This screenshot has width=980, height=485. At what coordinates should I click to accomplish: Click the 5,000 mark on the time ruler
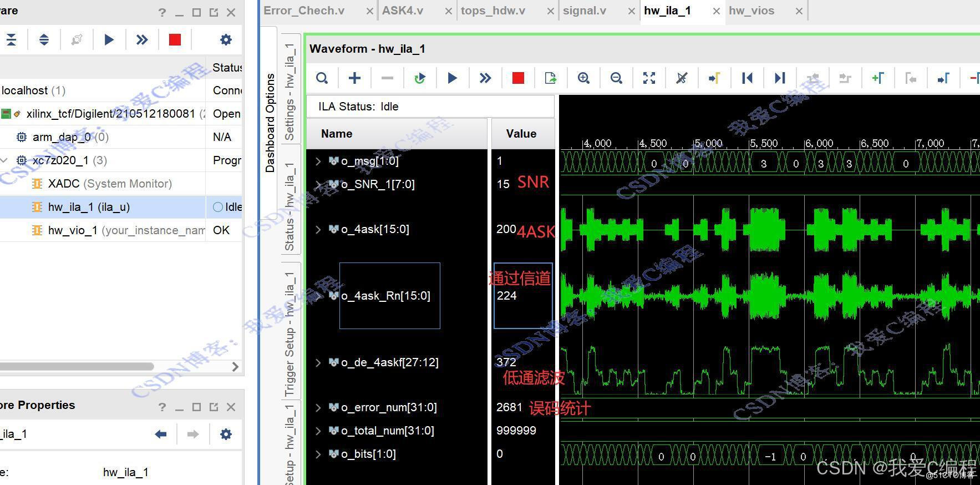point(708,143)
